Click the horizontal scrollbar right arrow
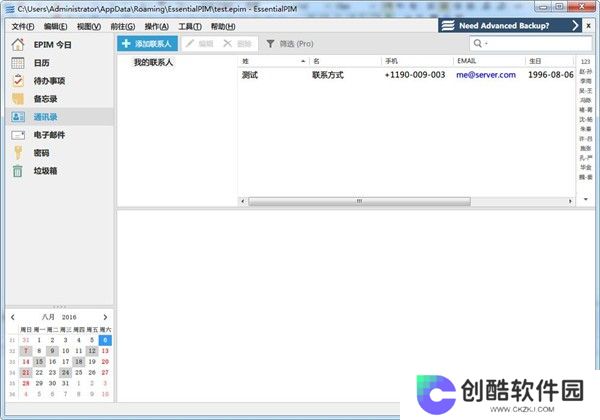This screenshot has height=420, width=600. (570, 201)
